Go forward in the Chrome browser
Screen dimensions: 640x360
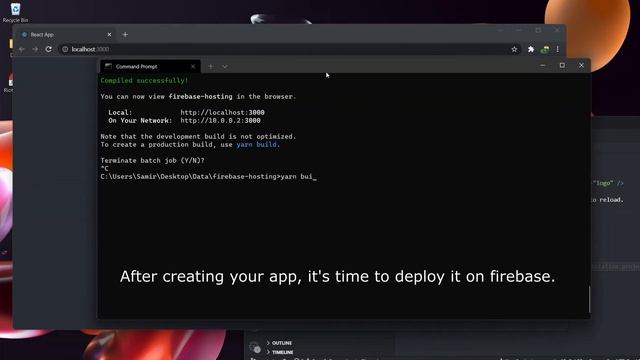[x=35, y=49]
